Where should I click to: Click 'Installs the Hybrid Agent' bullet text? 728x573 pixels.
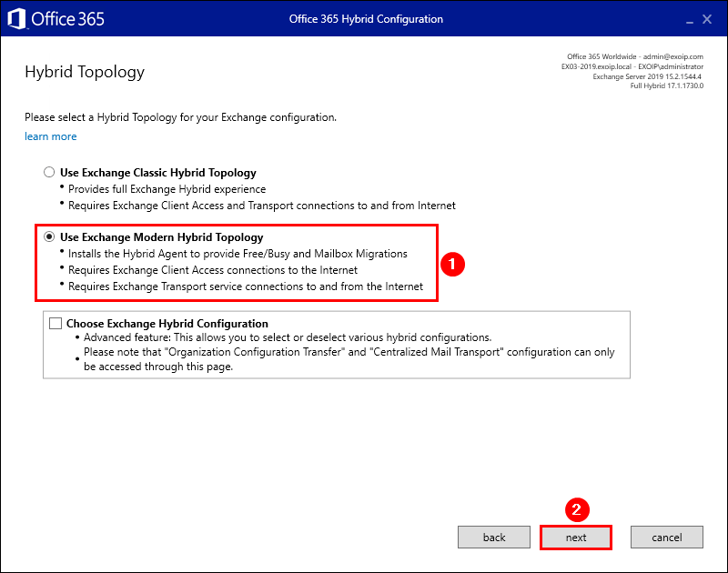pyautogui.click(x=238, y=254)
